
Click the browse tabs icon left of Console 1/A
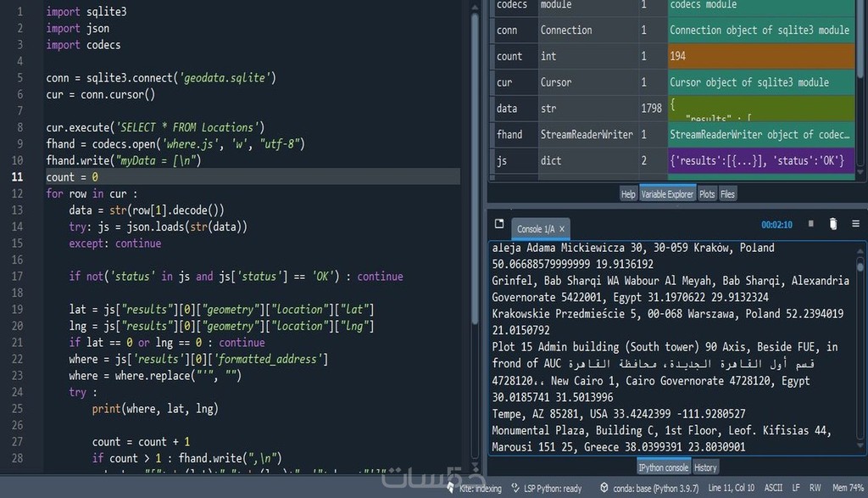[499, 223]
